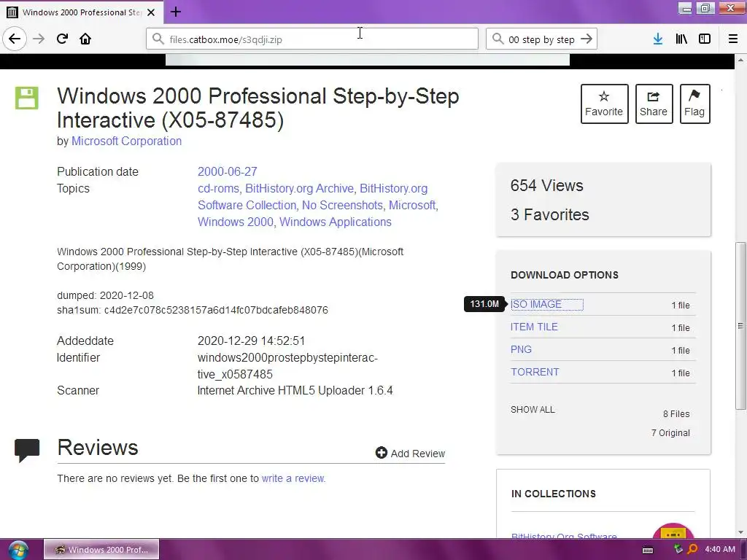
Task: Click the 131.0M size tooltip
Action: 484,304
